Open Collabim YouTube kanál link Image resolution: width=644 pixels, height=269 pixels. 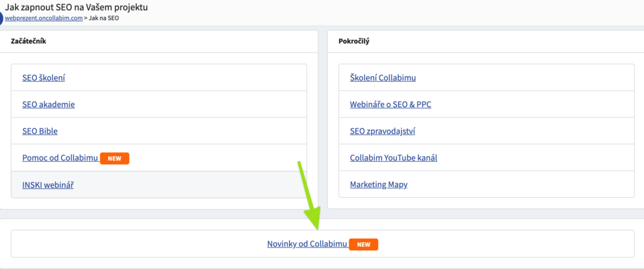coord(394,158)
